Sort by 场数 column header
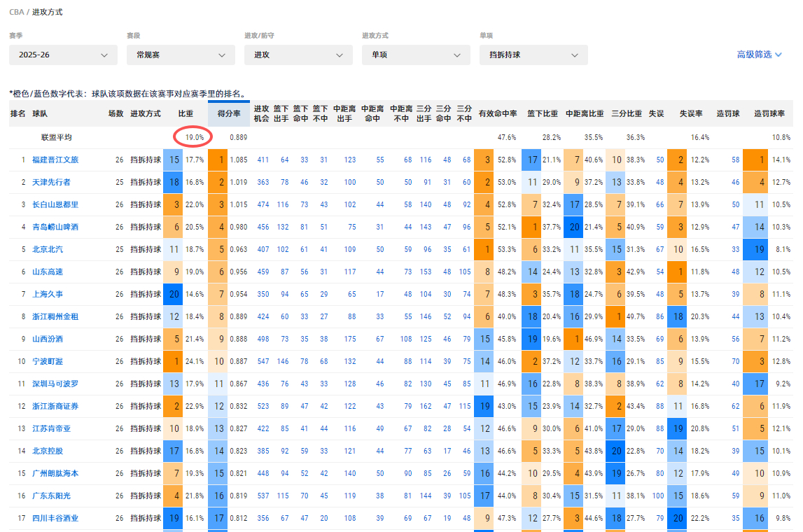 (116, 113)
